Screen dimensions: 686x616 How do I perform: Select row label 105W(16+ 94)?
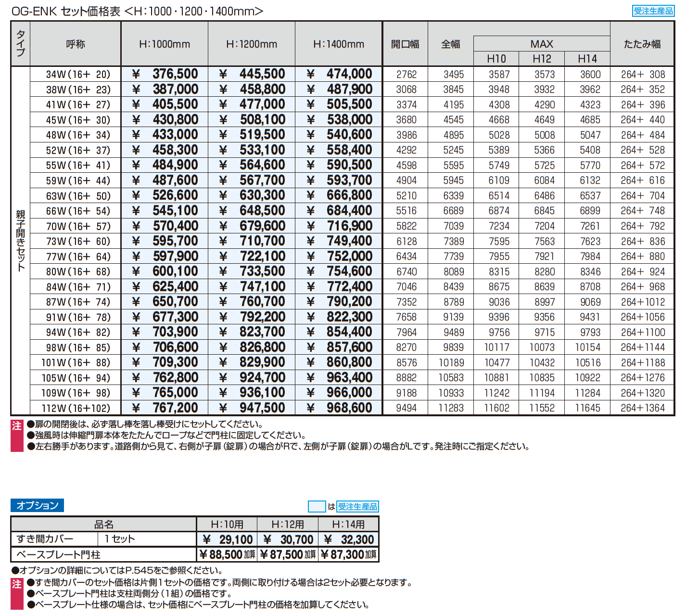coord(76,378)
